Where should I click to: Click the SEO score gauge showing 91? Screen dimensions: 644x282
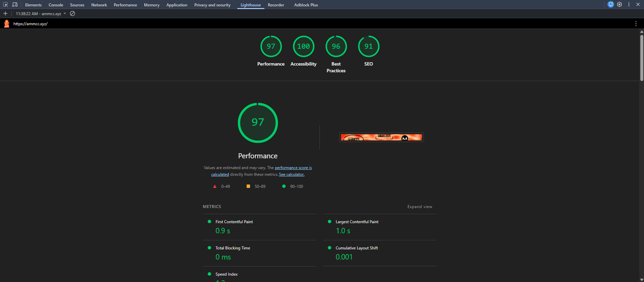coord(368,47)
